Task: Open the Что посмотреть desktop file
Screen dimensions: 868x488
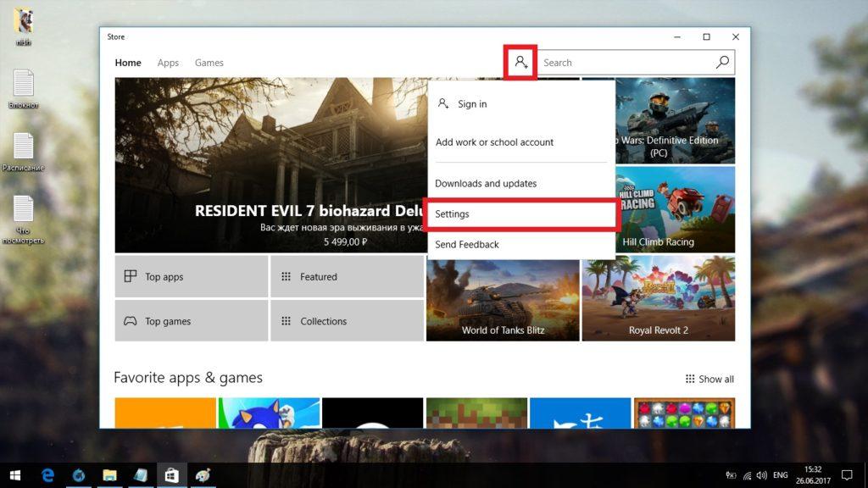Action: (23, 219)
